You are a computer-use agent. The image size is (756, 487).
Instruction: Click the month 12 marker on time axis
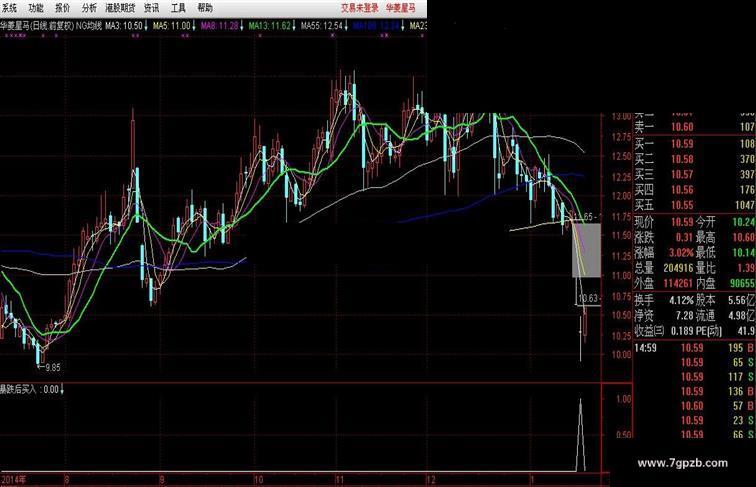pyautogui.click(x=431, y=480)
